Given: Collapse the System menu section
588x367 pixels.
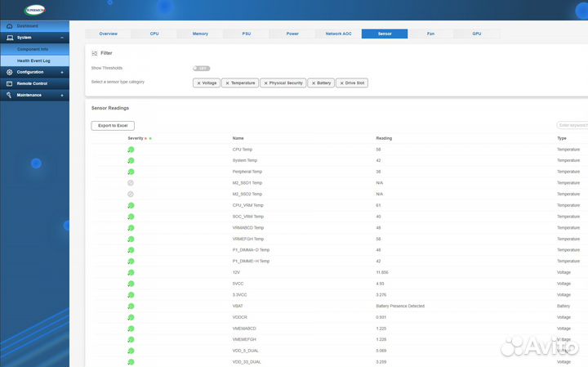Looking at the screenshot, I should [62, 38].
